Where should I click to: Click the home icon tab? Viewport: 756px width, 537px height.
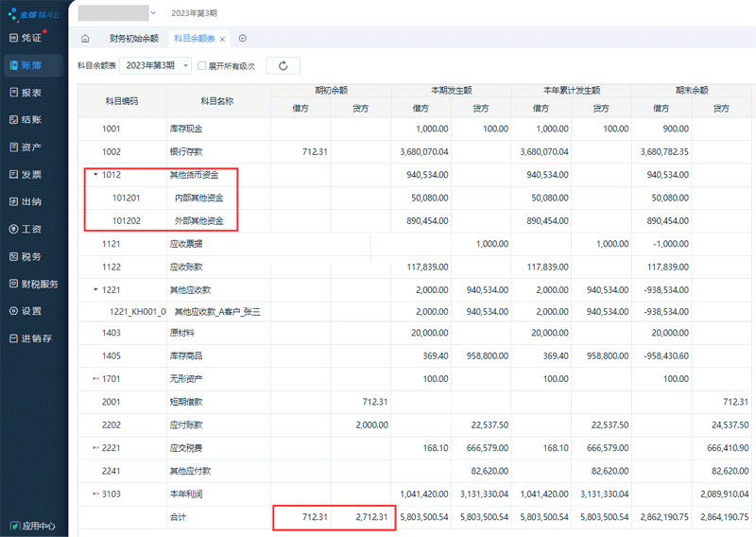pyautogui.click(x=86, y=39)
